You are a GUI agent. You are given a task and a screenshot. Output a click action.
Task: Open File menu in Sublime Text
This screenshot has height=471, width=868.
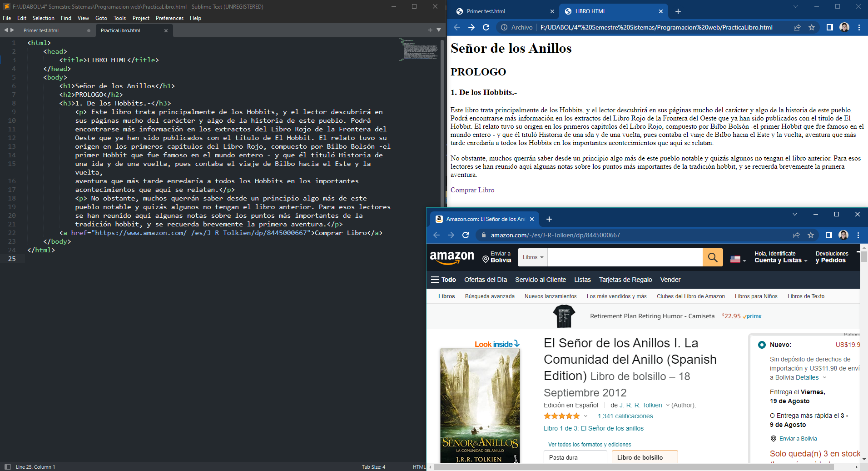pos(7,18)
